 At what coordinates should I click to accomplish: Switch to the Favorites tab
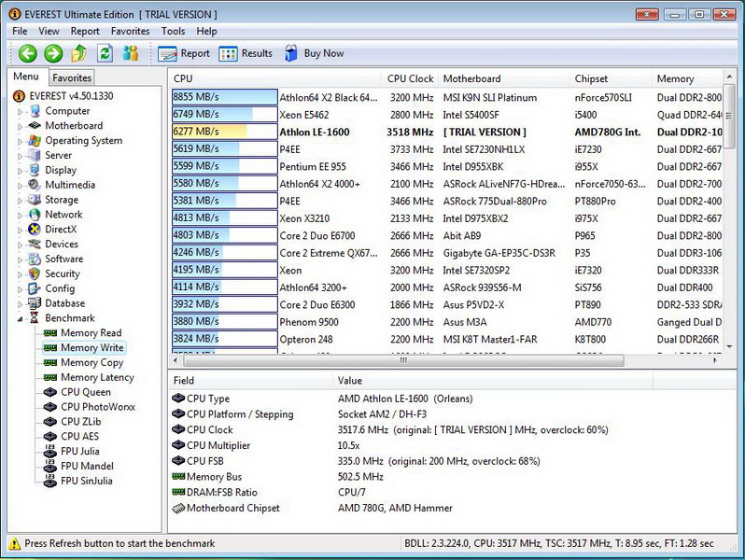(72, 77)
